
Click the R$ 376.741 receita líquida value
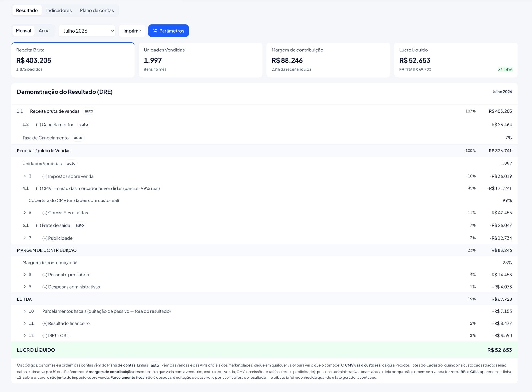500,151
